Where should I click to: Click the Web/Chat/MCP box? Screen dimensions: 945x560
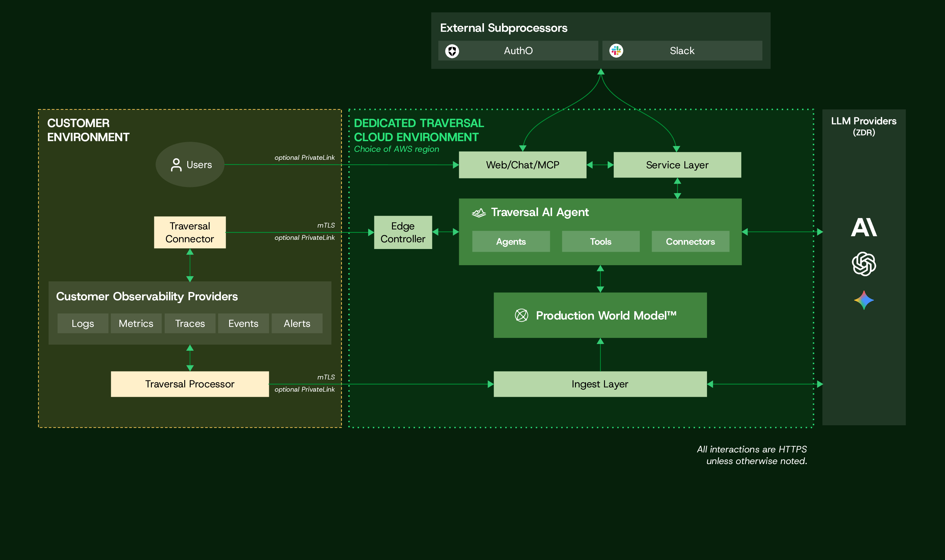[x=522, y=165]
